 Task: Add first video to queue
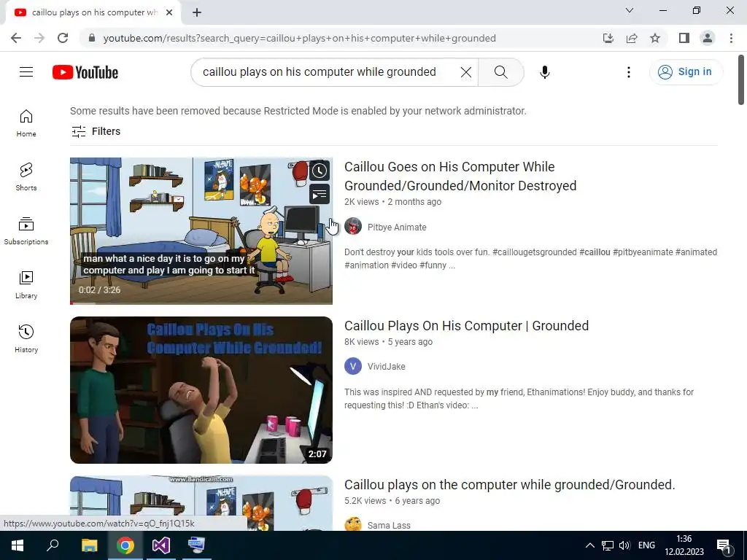pos(320,194)
